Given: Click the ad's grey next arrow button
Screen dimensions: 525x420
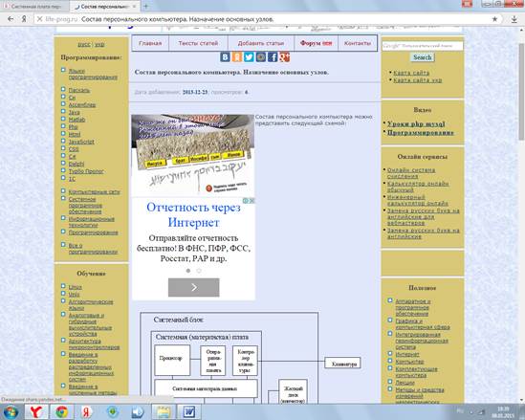Looking at the screenshot, I should 194,287.
